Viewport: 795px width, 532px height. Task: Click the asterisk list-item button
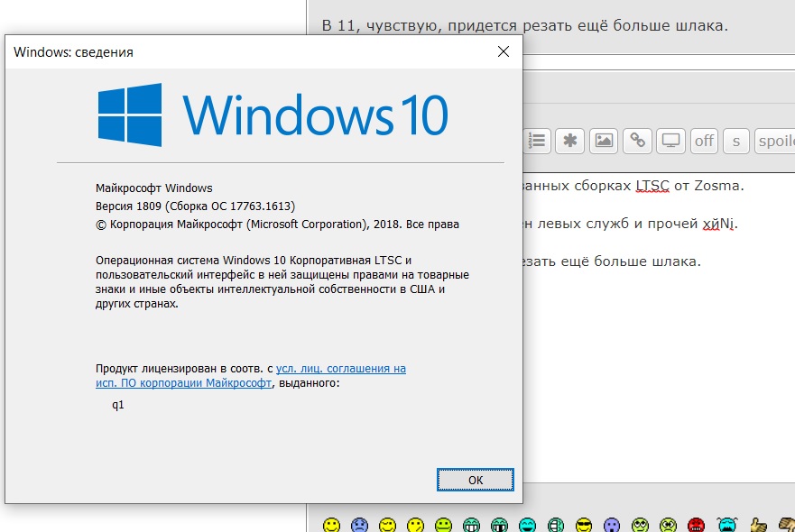pos(570,141)
